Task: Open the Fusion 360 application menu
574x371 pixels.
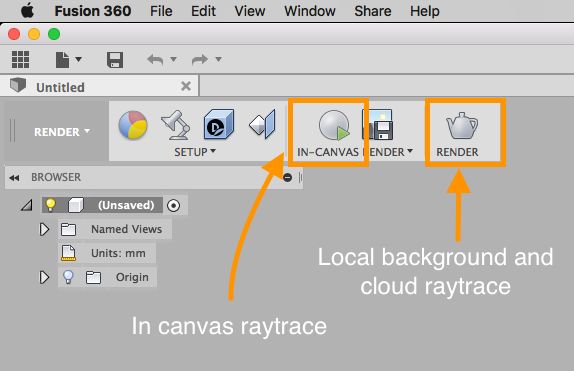Action: pyautogui.click(x=93, y=11)
